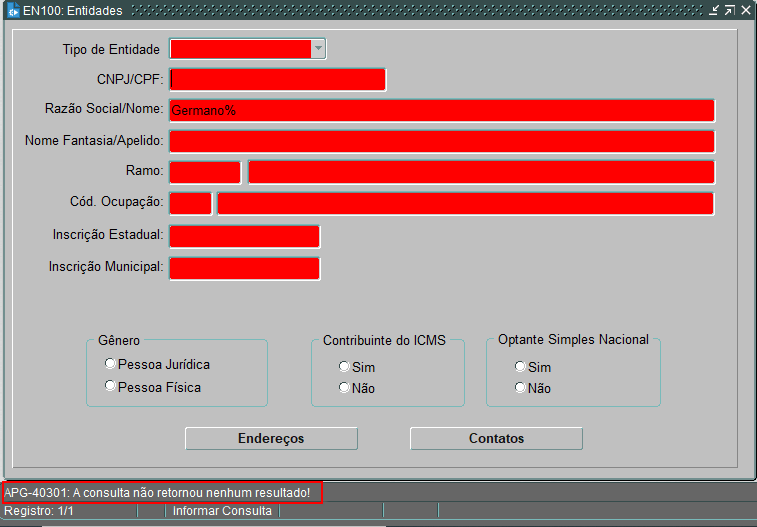Open the Endereços button
This screenshot has height=527, width=757.
[x=271, y=438]
